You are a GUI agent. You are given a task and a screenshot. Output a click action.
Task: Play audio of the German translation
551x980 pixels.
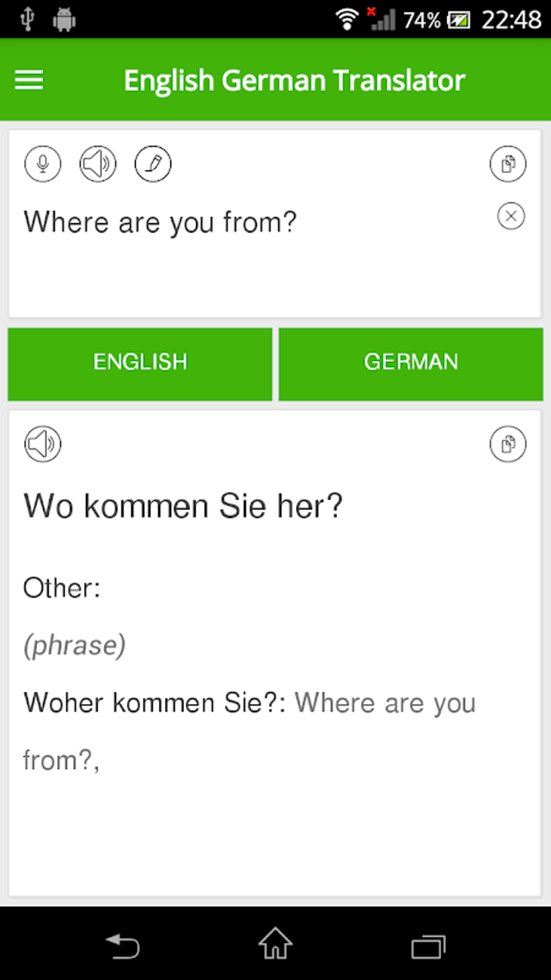click(x=43, y=444)
